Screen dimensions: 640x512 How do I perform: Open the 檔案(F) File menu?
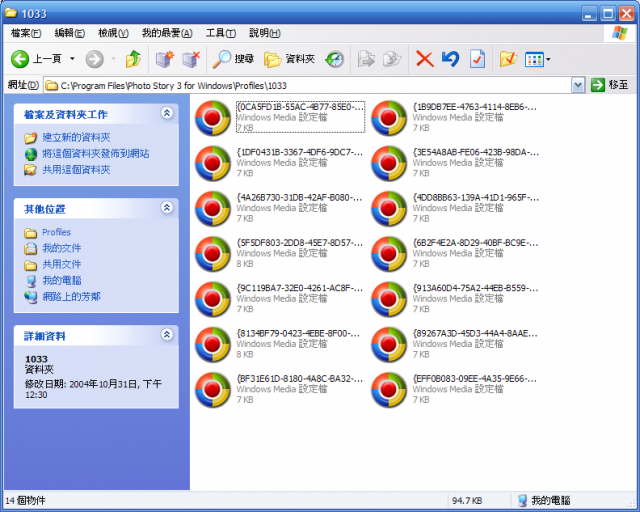26,33
